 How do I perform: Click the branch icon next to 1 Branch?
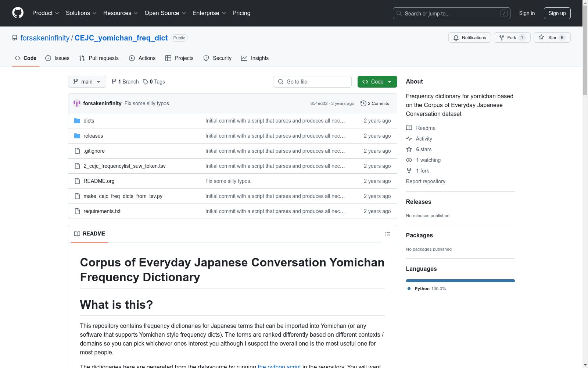(x=114, y=82)
